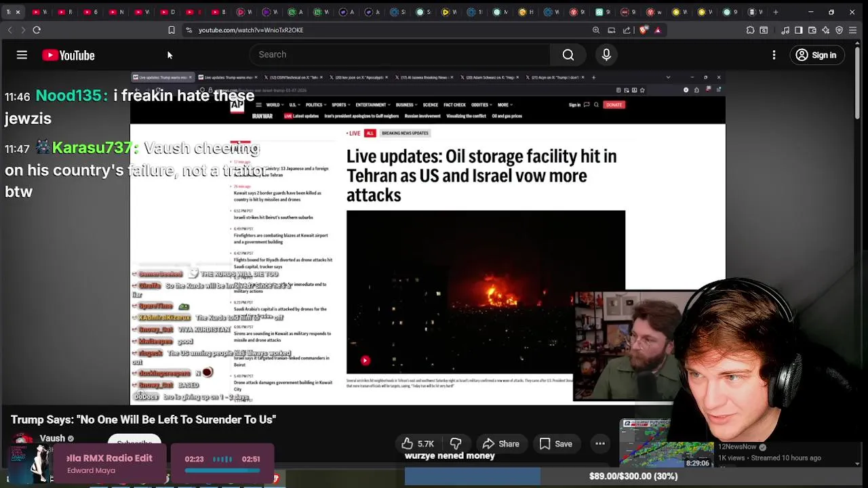Image resolution: width=868 pixels, height=488 pixels.
Task: Click the red DONATE button on AP page
Action: (x=614, y=105)
